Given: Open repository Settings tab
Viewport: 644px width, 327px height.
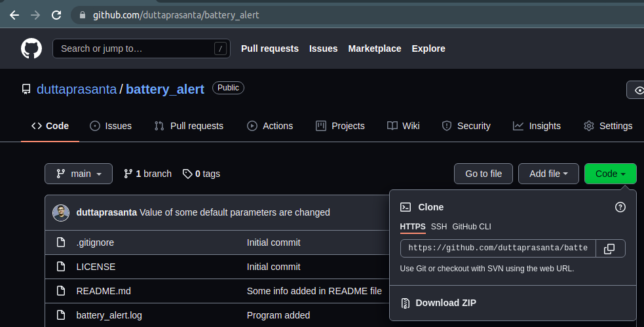Looking at the screenshot, I should [x=608, y=126].
